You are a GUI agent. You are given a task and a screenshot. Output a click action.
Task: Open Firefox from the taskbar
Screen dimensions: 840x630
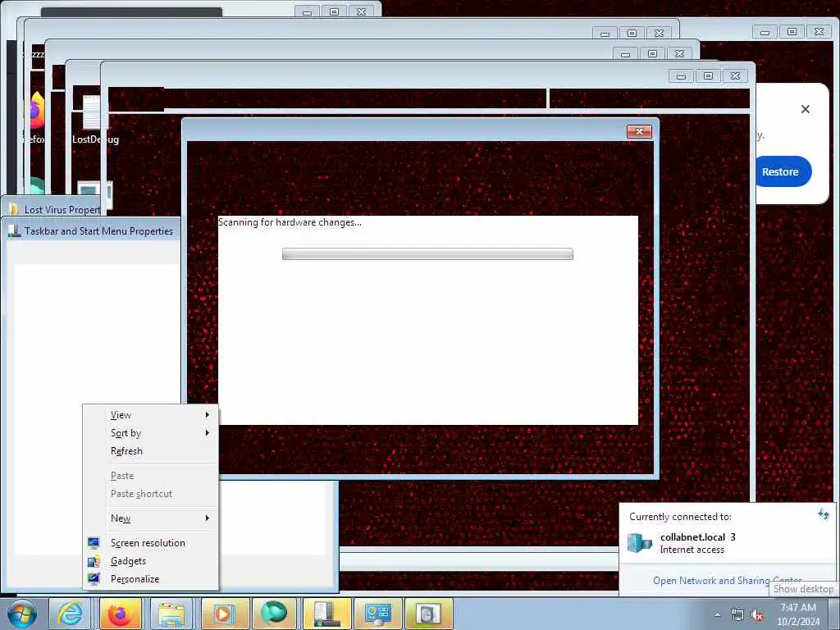click(x=121, y=614)
